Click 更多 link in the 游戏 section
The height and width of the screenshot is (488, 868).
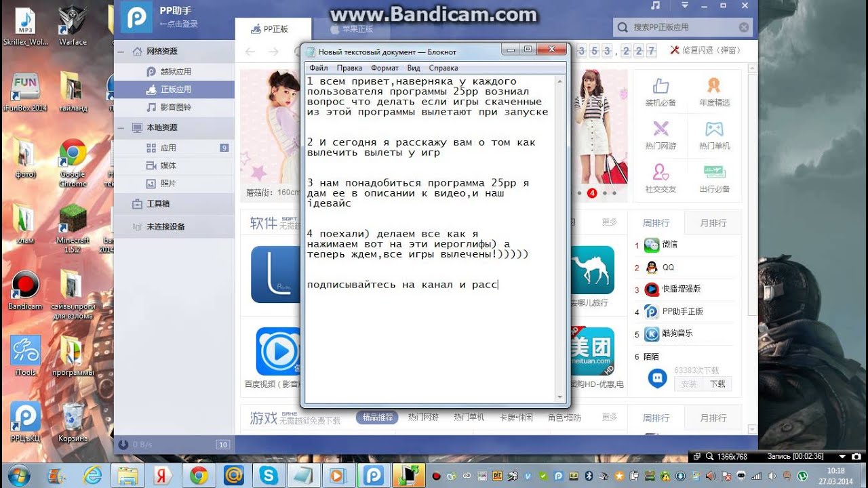click(610, 417)
